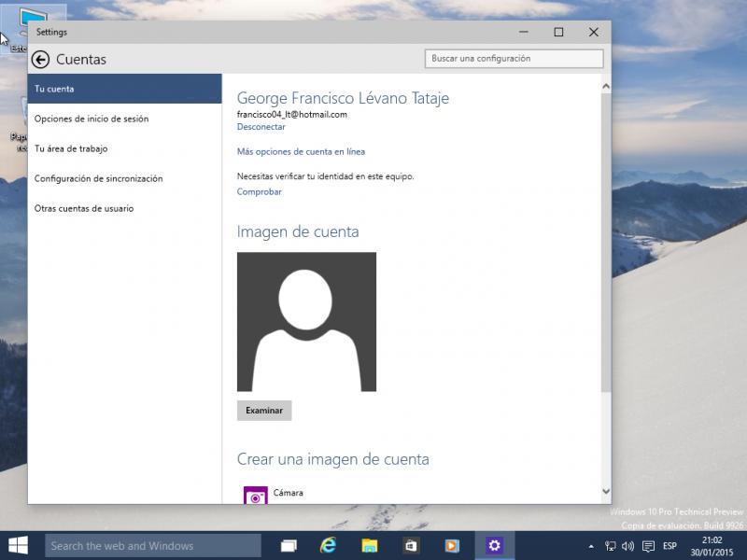This screenshot has width=747, height=560.
Task: Select the Settings gear taskbar icon
Action: click(495, 545)
